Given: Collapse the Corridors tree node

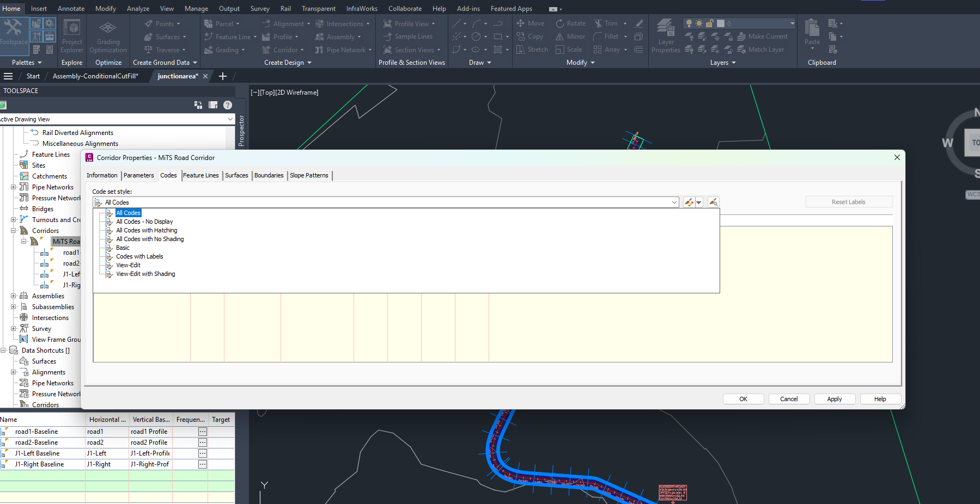Looking at the screenshot, I should 14,231.
